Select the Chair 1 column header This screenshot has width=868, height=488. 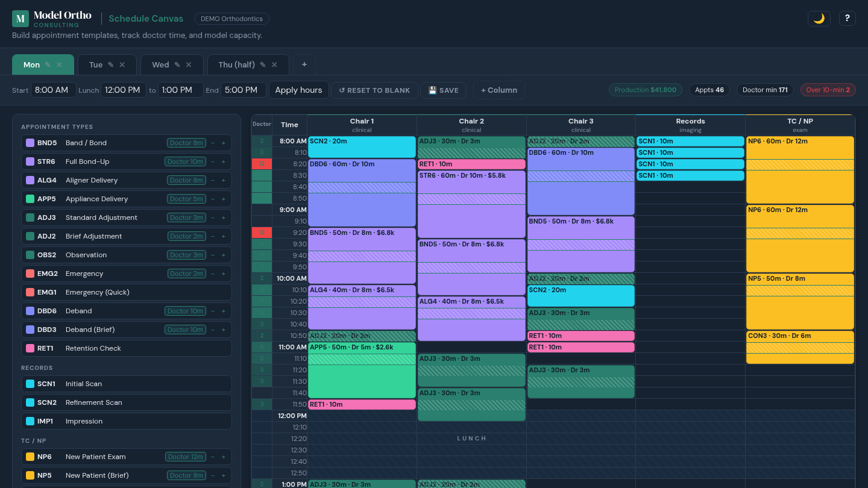(x=362, y=125)
